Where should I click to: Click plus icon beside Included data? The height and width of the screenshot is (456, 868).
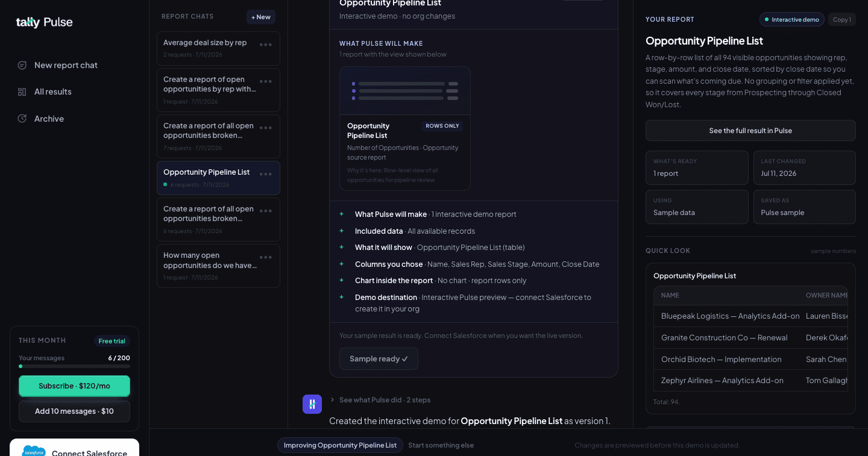click(x=342, y=231)
